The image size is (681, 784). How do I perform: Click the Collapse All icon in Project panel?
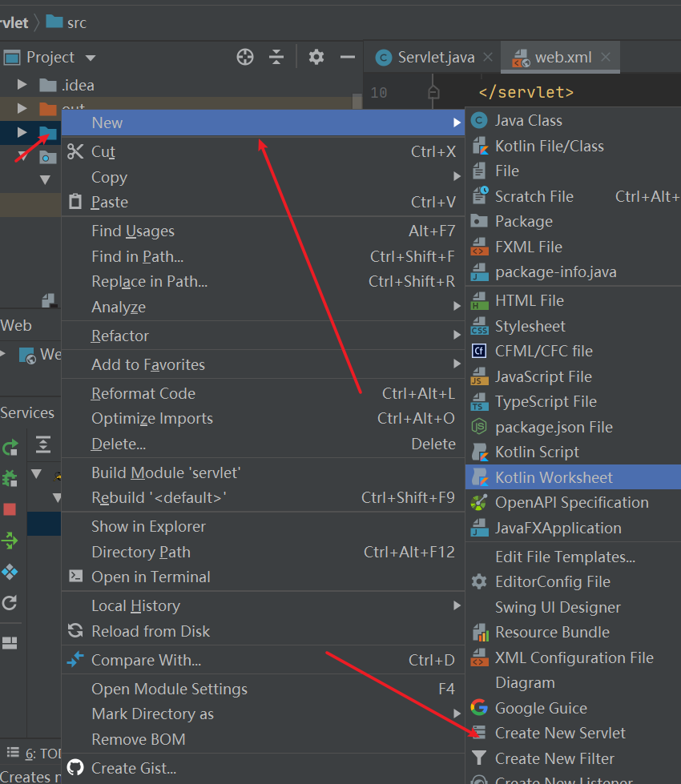276,57
